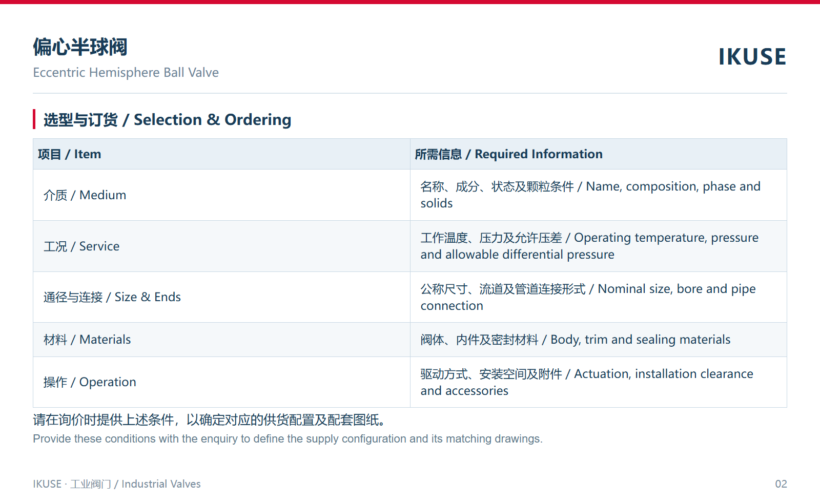Viewport: 820px width, 504px height.
Task: Select the '操作 / Operation' table cell
Action: coord(221,382)
